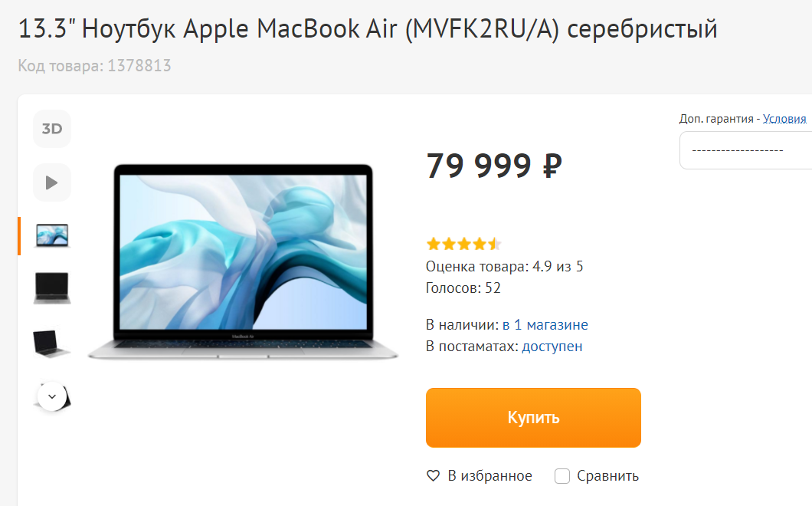This screenshot has height=506, width=812.
Task: Open the доступен postamat link
Action: (552, 347)
